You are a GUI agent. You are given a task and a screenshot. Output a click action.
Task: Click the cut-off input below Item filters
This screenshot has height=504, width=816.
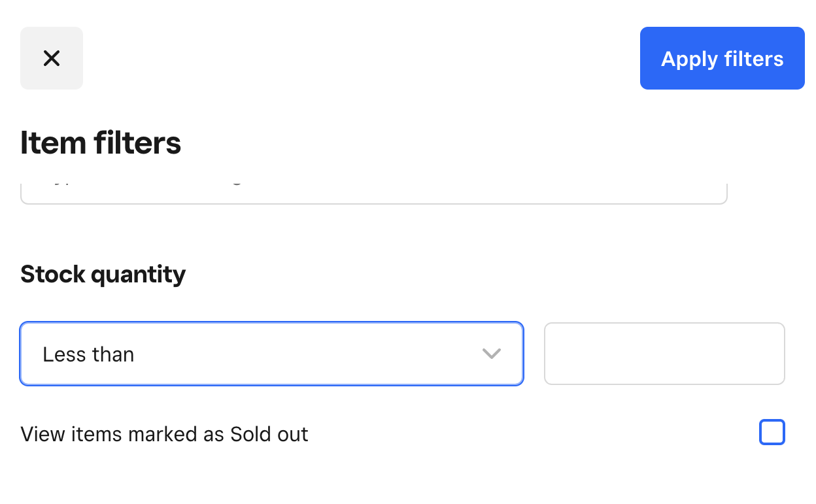pyautogui.click(x=373, y=190)
